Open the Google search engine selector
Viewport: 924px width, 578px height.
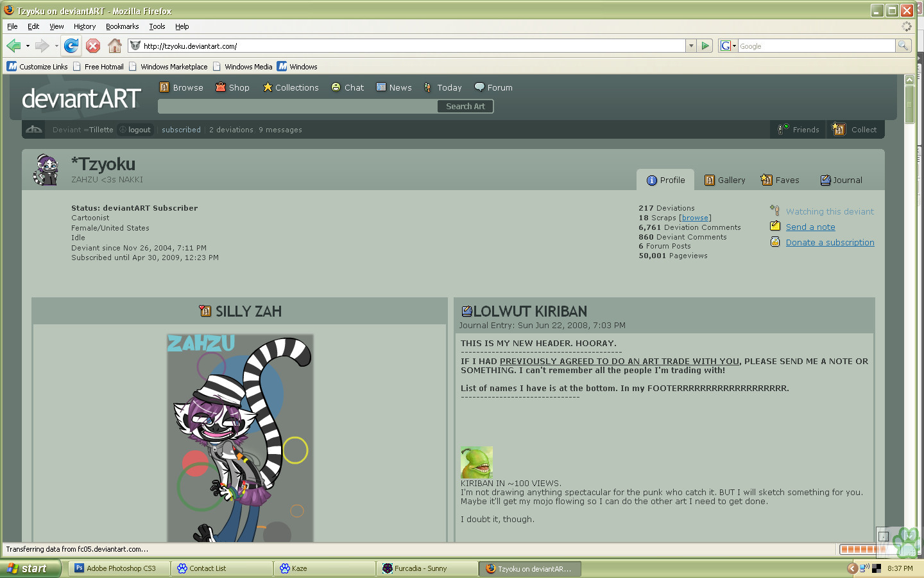click(728, 46)
